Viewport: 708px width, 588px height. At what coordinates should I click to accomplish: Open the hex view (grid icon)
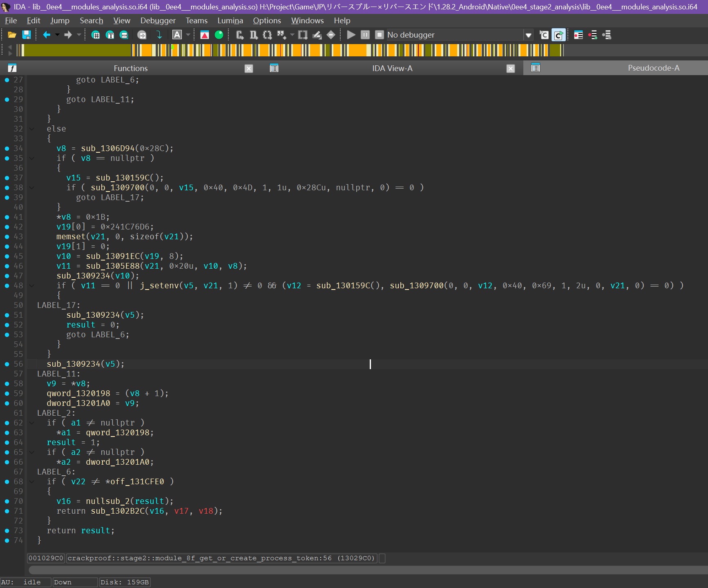pos(96,35)
